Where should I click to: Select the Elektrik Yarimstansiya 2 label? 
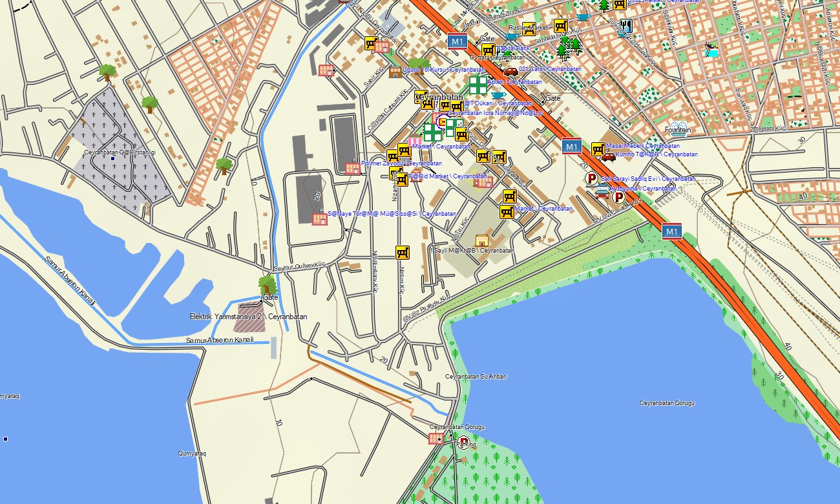[248, 317]
